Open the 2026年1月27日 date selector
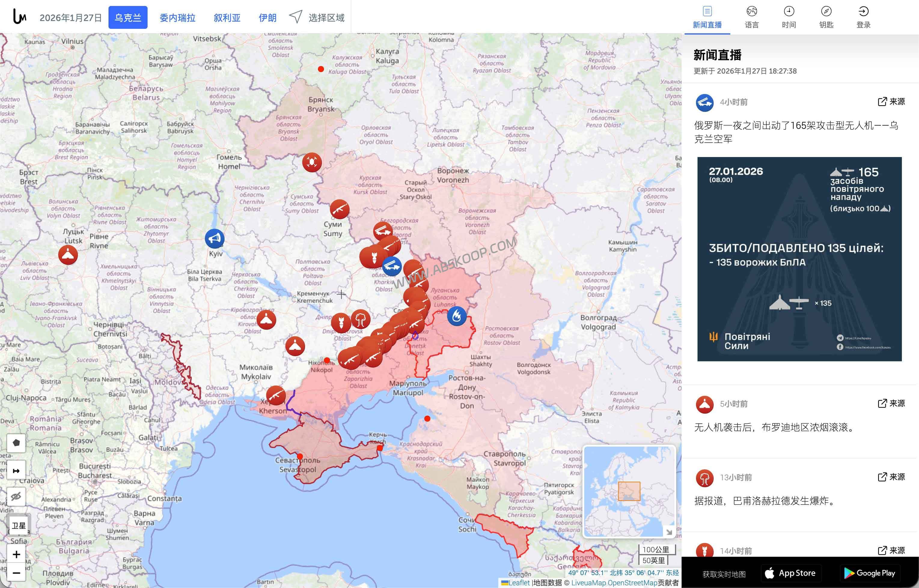 71,17
